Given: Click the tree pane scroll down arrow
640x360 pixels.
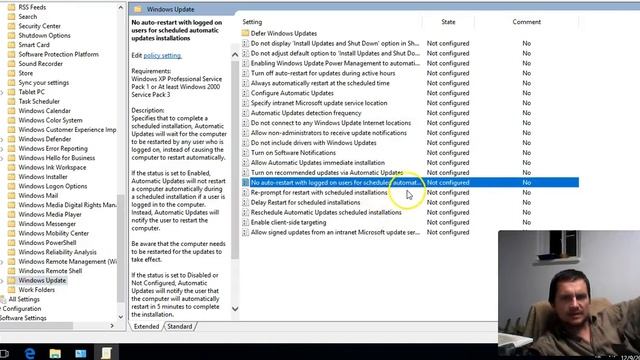Looking at the screenshot, I should pyautogui.click(x=120, y=317).
